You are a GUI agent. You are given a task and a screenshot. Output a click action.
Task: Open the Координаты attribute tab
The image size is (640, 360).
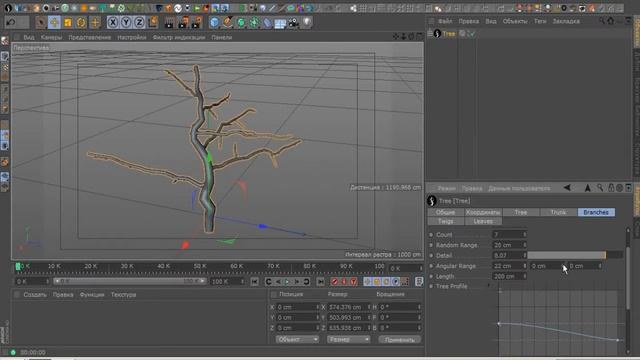coord(483,212)
